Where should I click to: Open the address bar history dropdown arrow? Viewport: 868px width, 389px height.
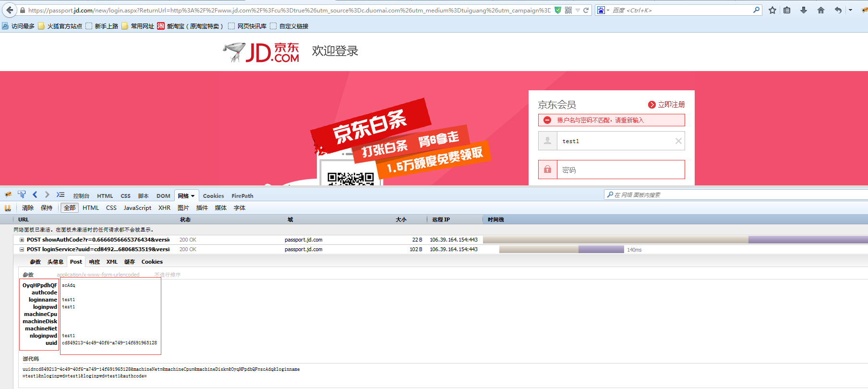click(578, 10)
